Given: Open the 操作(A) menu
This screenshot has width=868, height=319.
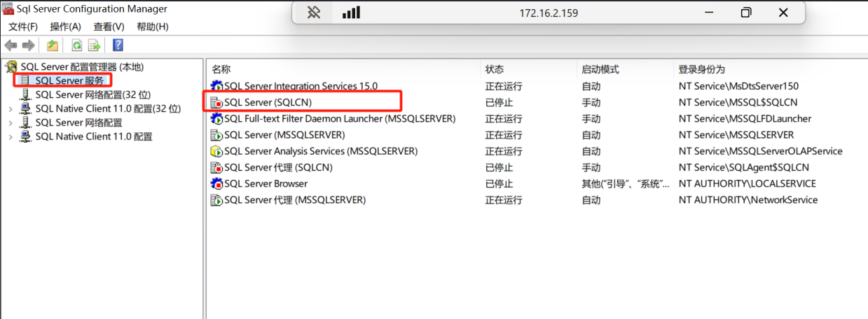Looking at the screenshot, I should click(x=66, y=27).
